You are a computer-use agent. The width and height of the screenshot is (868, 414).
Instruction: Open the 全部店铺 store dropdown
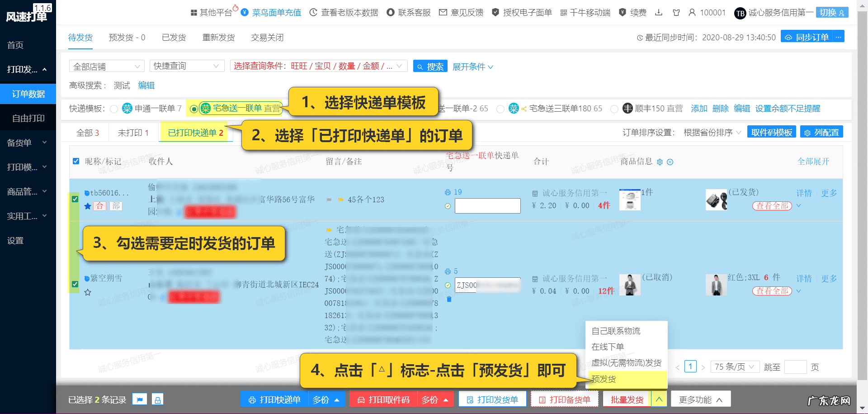[106, 66]
